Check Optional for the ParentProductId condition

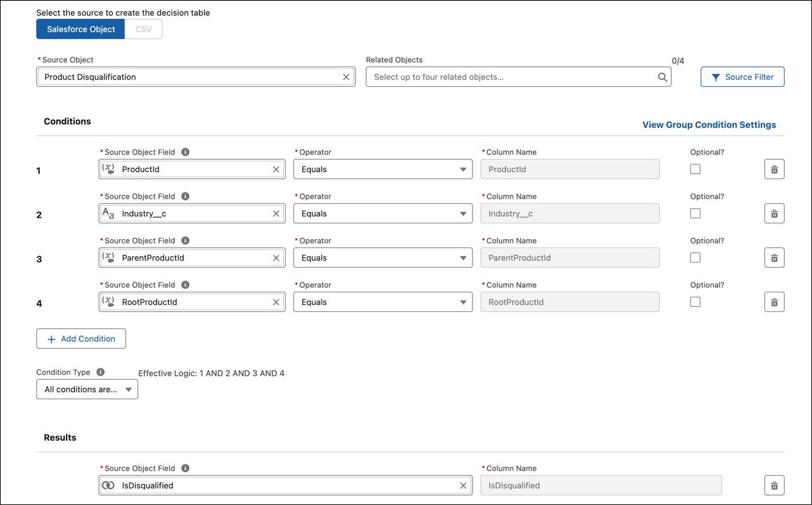(695, 258)
